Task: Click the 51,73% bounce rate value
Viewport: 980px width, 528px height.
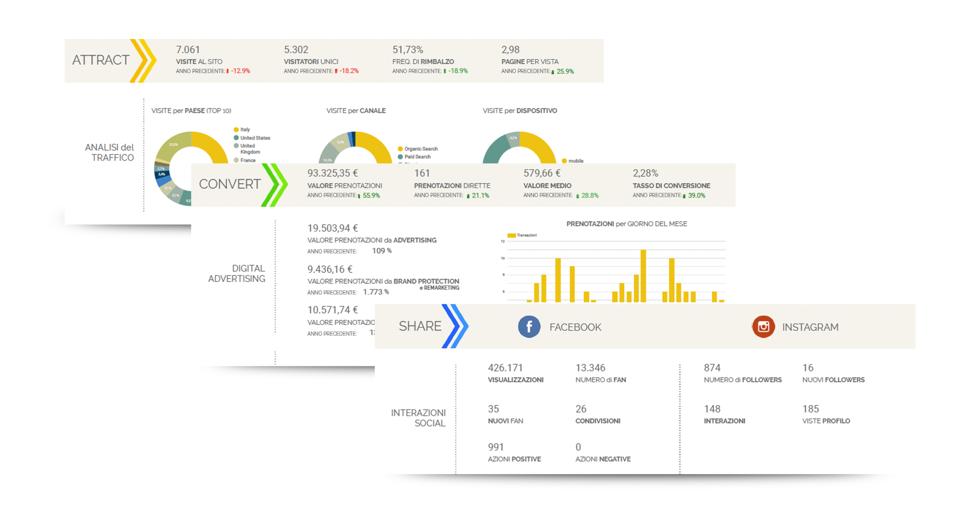Action: 407,50
